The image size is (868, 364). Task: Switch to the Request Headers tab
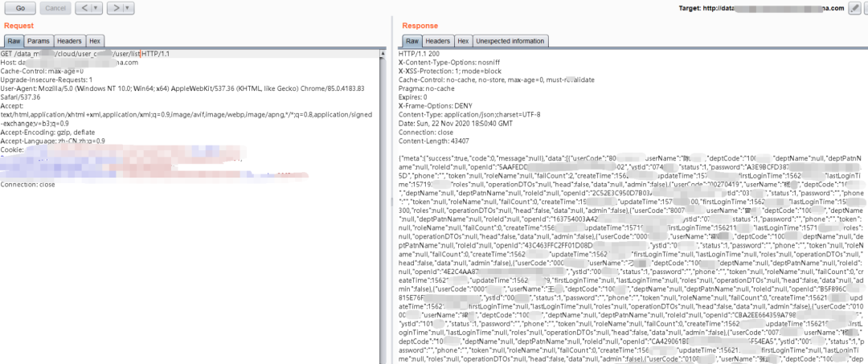pos(69,42)
